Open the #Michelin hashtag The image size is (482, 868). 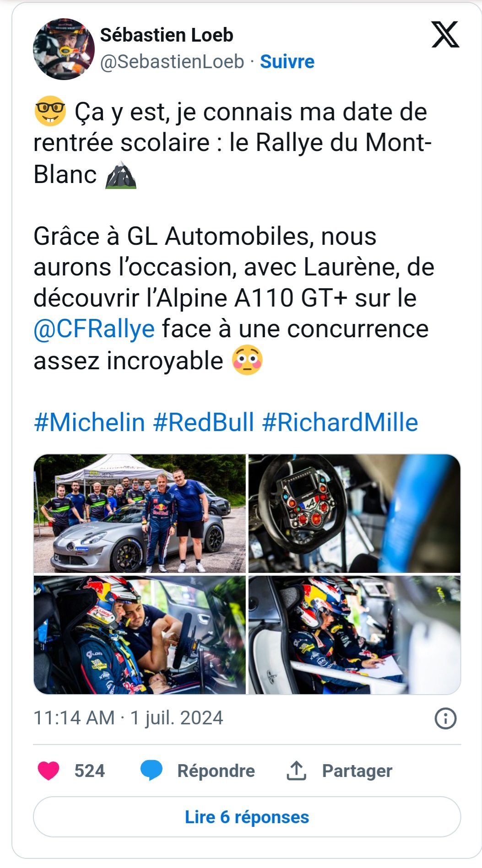[x=90, y=422]
